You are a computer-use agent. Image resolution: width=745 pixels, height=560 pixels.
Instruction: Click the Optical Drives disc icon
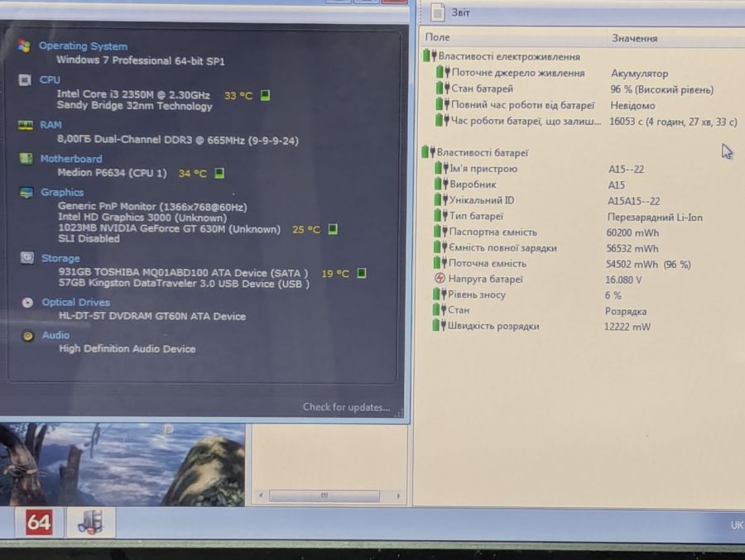click(27, 303)
